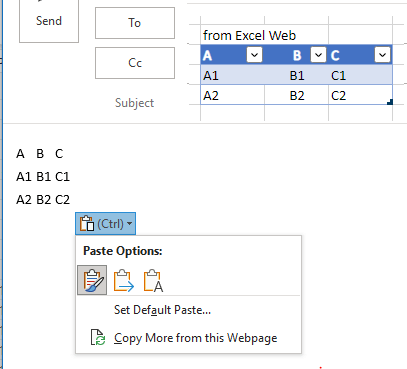Viewport: 407px width, 369px height.
Task: Open the To recipients picker
Action: click(135, 23)
